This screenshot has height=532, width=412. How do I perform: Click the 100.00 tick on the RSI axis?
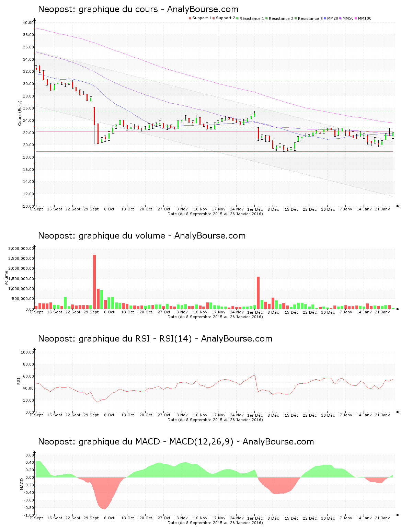[x=27, y=352]
